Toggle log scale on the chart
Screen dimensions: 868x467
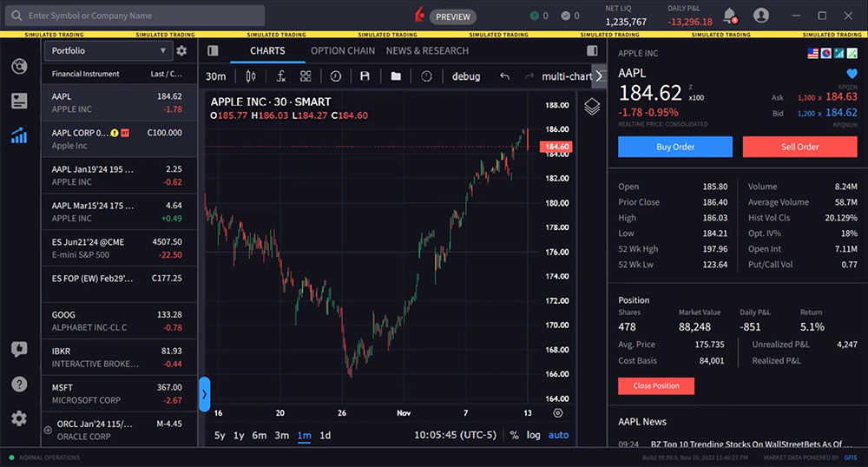tap(533, 435)
